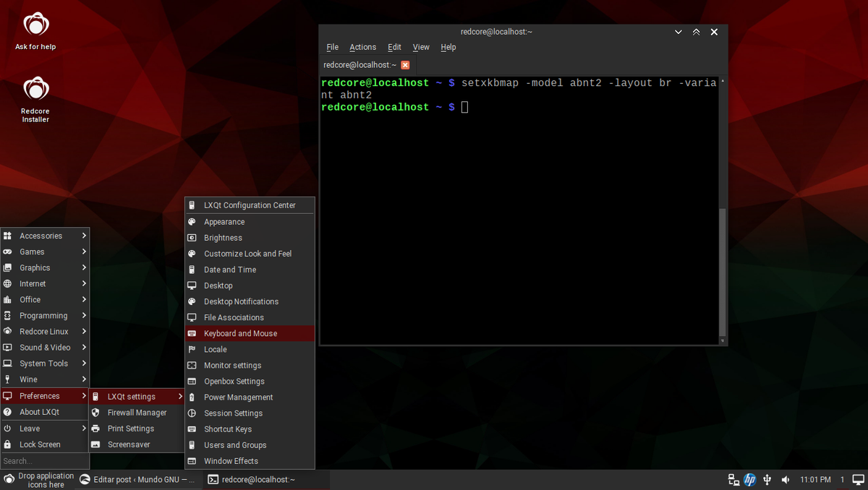
Task: Switch to redcore@localhost taskbar button
Action: pyautogui.click(x=266, y=480)
